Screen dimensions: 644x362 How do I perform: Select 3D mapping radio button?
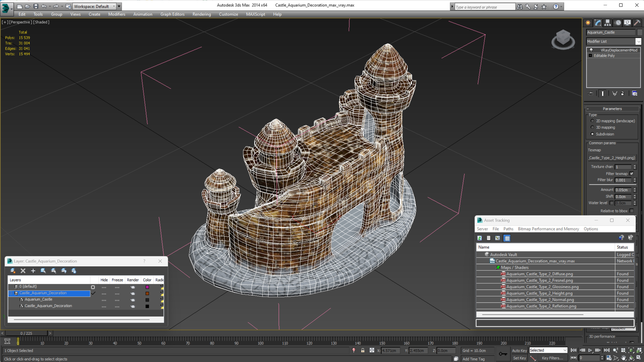tap(592, 127)
